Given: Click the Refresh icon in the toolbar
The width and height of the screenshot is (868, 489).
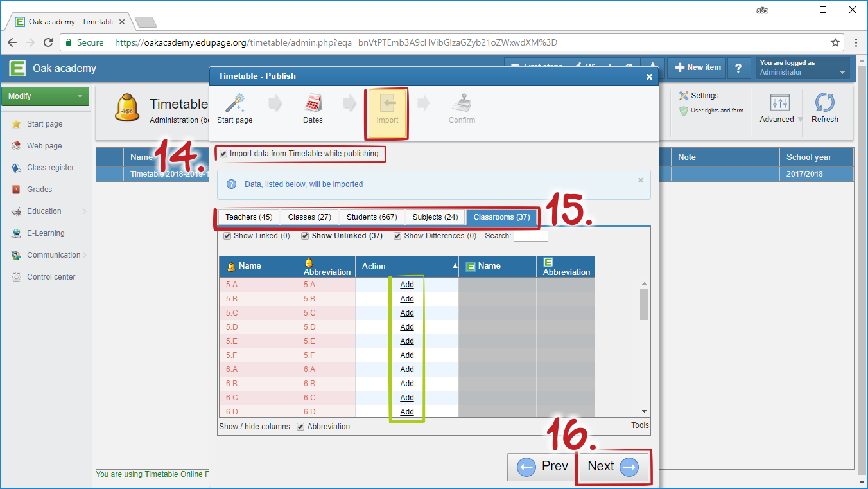Looking at the screenshot, I should pyautogui.click(x=824, y=103).
